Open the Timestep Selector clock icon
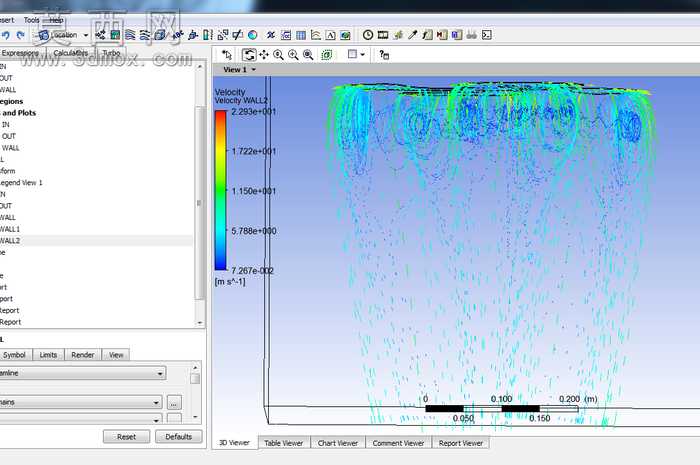700x465 pixels. [368, 35]
